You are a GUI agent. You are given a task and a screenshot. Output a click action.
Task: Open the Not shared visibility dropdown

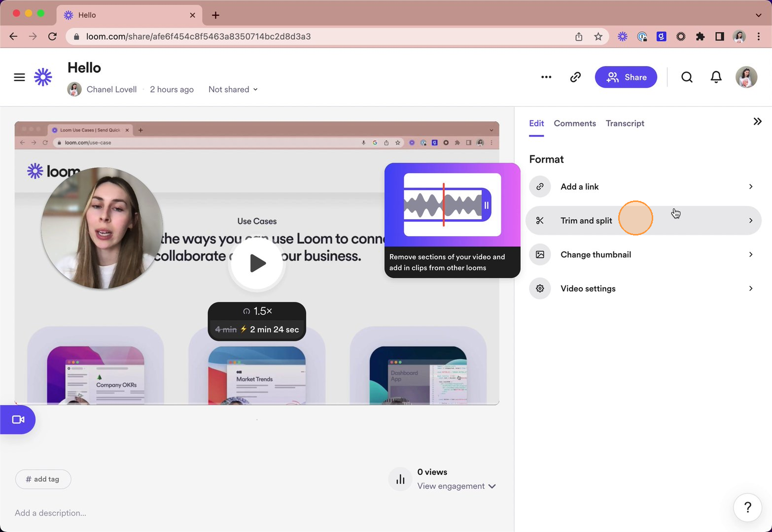tap(233, 89)
